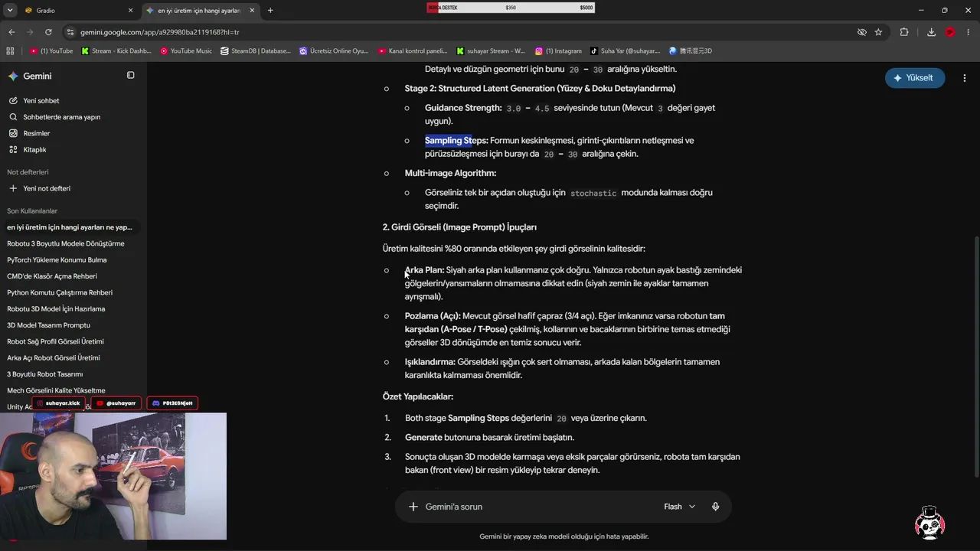
Task: Open chat Mech Görselini Kalite Yükseltme
Action: (56, 390)
